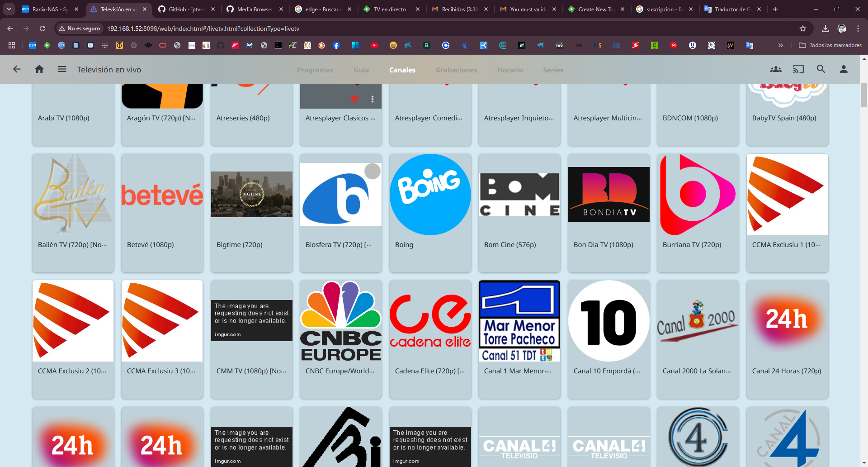This screenshot has width=868, height=467.
Task: Open the browser apps grid icon
Action: pyautogui.click(x=12, y=45)
